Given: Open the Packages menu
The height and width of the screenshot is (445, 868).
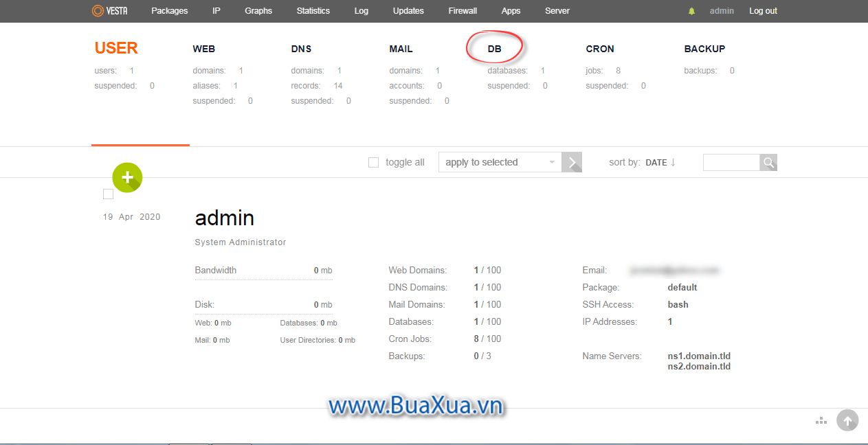Looking at the screenshot, I should 169,11.
